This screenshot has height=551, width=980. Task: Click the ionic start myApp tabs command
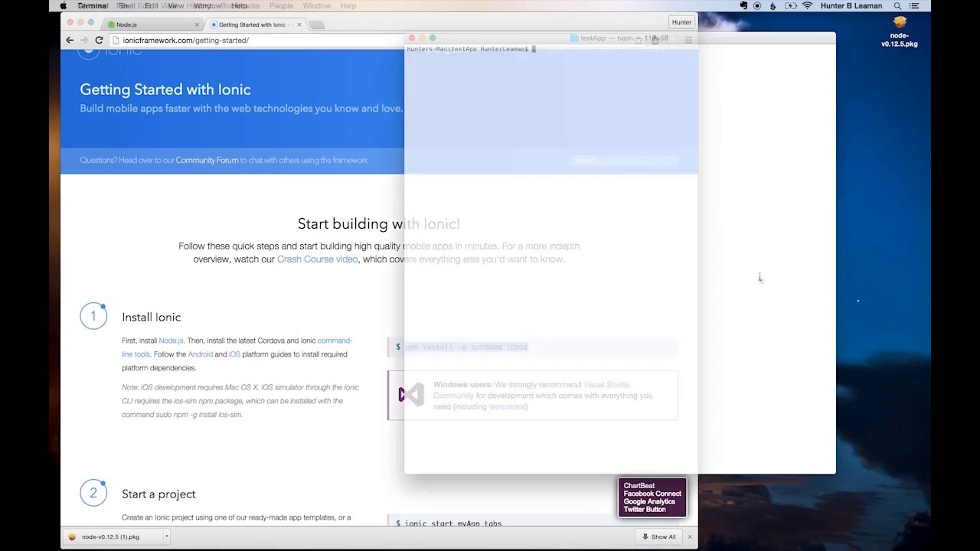(x=453, y=523)
